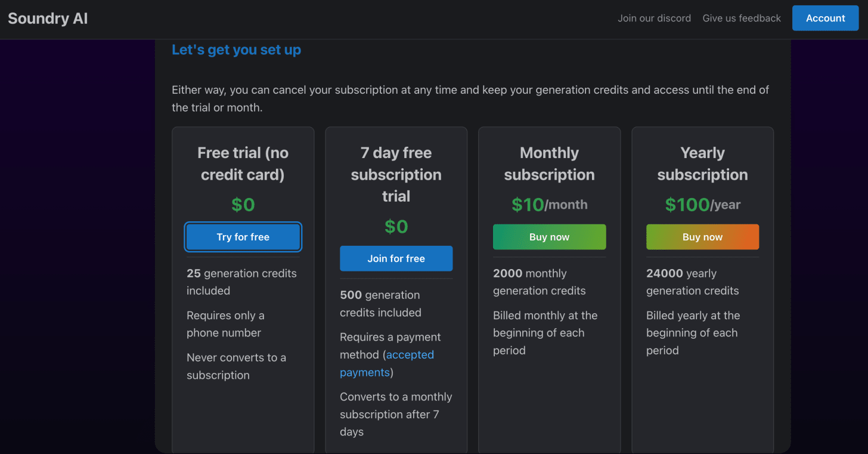
Task: Select the Free trial (no credit card) title
Action: [243, 164]
